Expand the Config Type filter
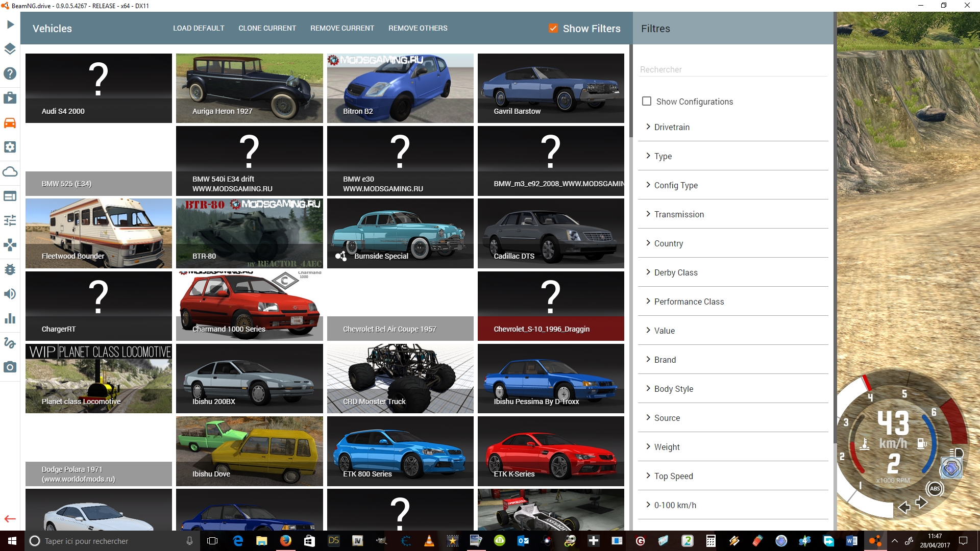This screenshot has height=551, width=980. (733, 185)
